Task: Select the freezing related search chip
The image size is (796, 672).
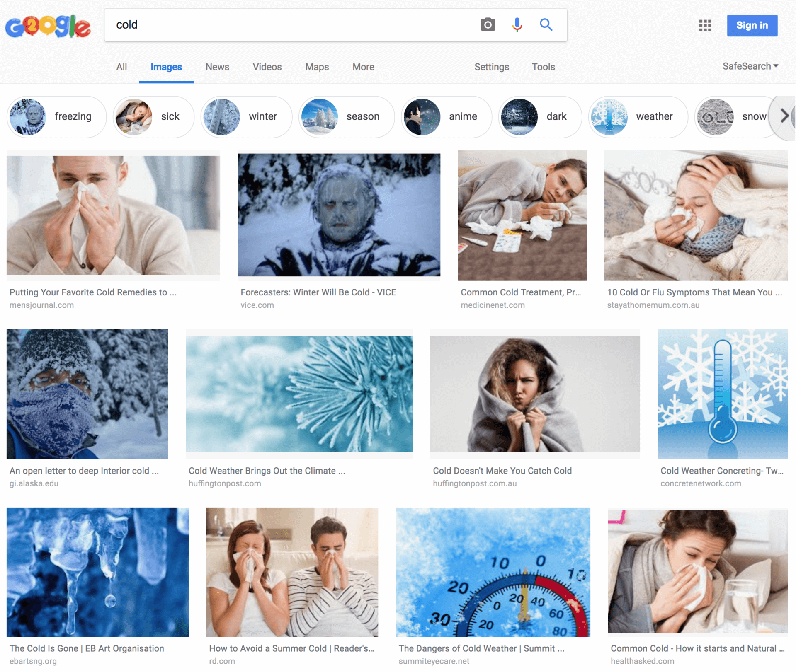Action: (x=56, y=116)
